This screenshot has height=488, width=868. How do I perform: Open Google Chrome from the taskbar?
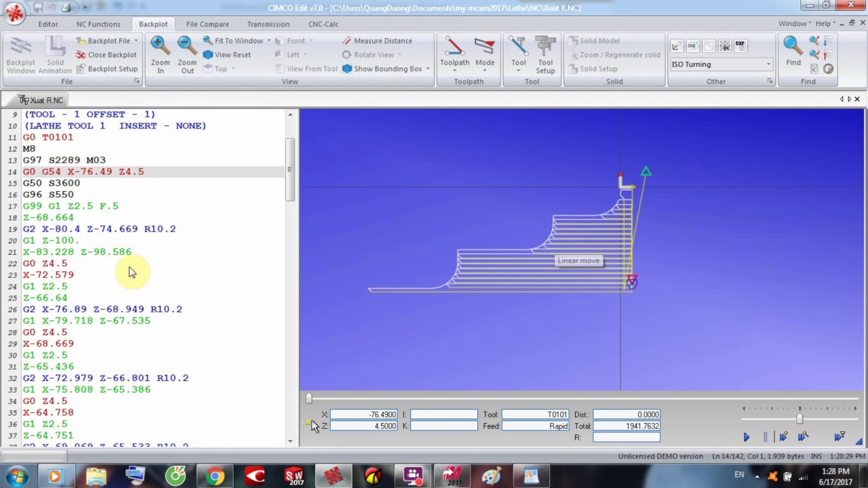coord(215,476)
